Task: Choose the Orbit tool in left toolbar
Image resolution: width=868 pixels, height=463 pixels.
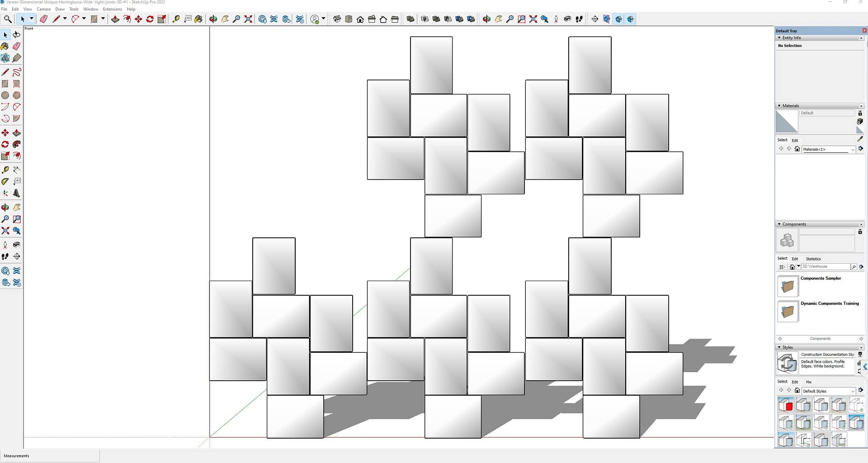Action: (x=5, y=208)
